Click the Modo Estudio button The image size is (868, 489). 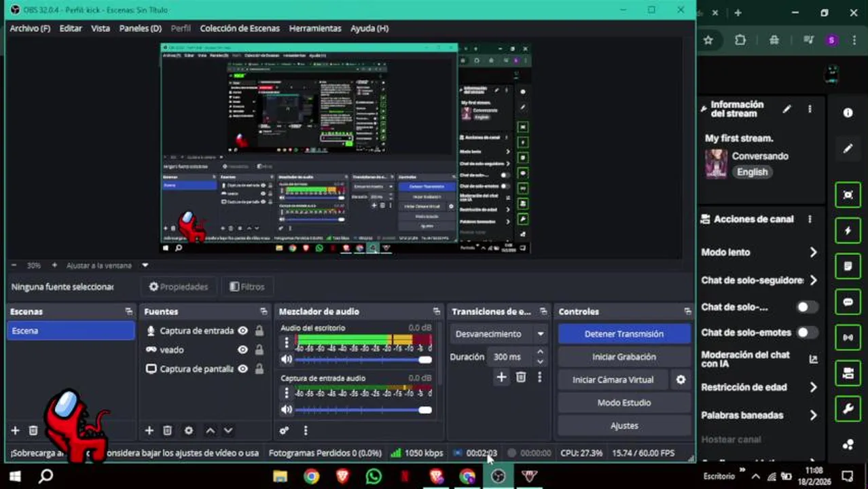click(624, 403)
